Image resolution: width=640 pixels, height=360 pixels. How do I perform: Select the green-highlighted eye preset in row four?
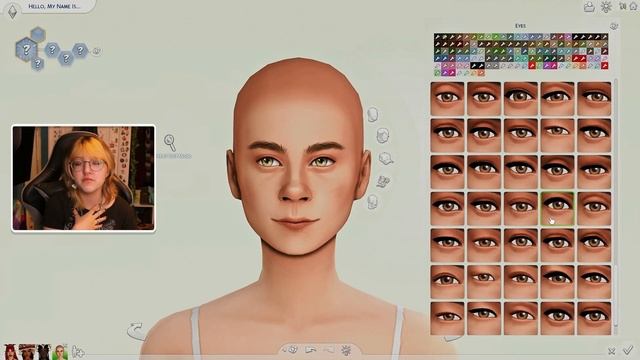coord(558,209)
